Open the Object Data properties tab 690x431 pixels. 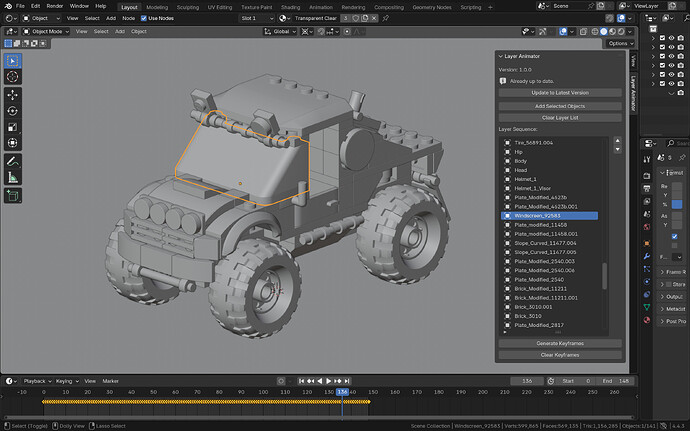(646, 307)
